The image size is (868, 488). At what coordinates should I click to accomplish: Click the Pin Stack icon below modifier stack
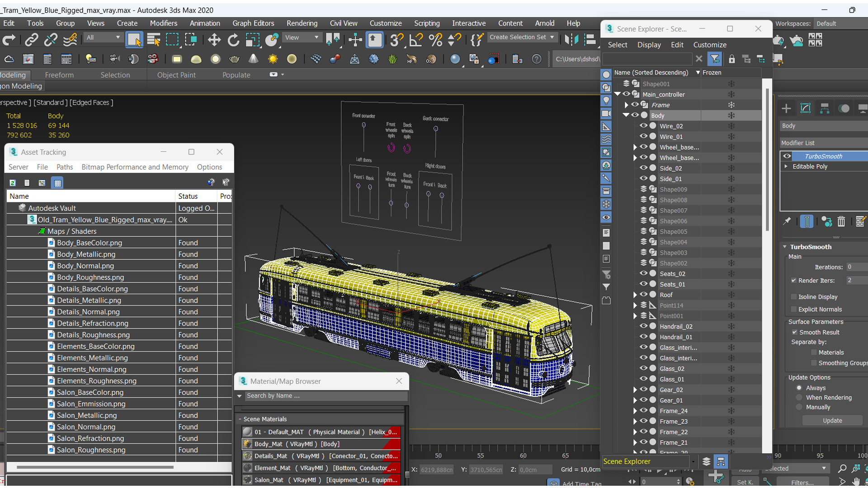[787, 221]
